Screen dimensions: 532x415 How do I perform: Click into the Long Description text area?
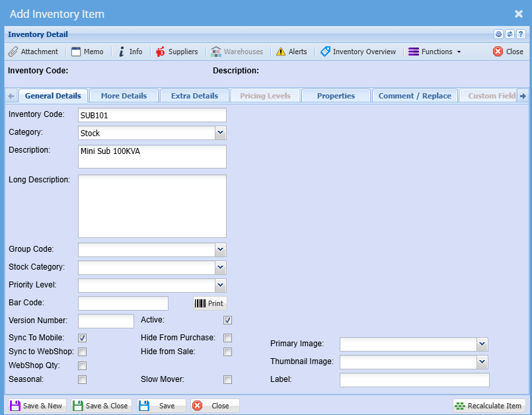click(152, 206)
